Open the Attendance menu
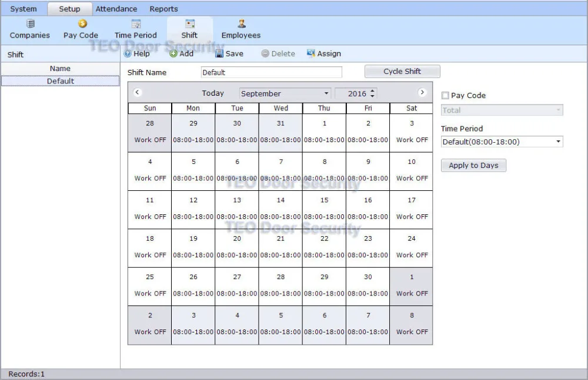Viewport: 588px width, 380px height. tap(116, 9)
